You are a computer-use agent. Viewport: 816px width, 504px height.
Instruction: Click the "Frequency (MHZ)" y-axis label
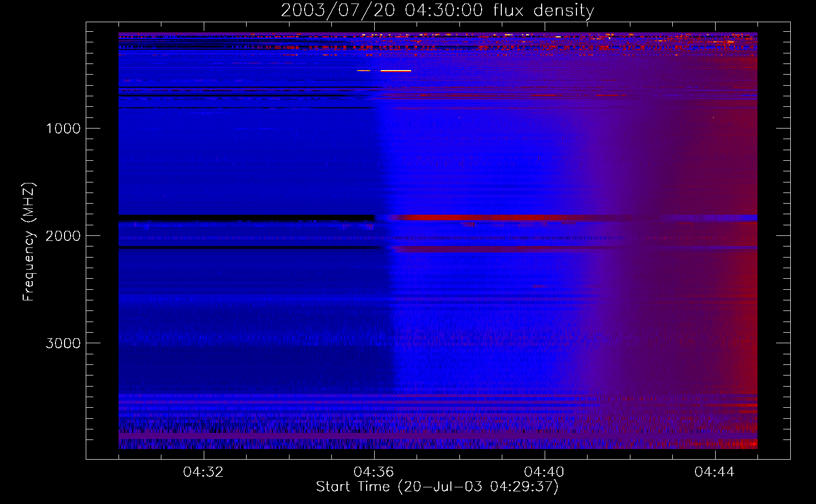[29, 242]
